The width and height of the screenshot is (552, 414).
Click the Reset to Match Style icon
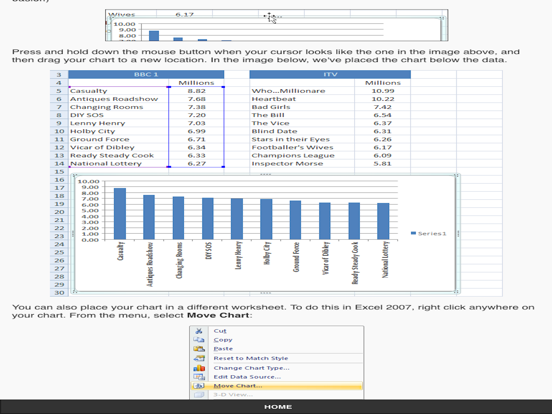click(x=199, y=358)
